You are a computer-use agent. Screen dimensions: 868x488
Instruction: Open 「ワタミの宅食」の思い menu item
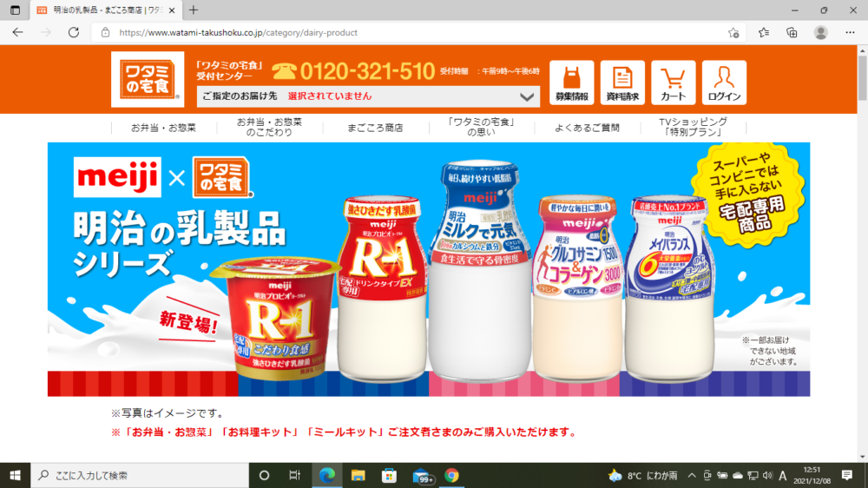481,127
